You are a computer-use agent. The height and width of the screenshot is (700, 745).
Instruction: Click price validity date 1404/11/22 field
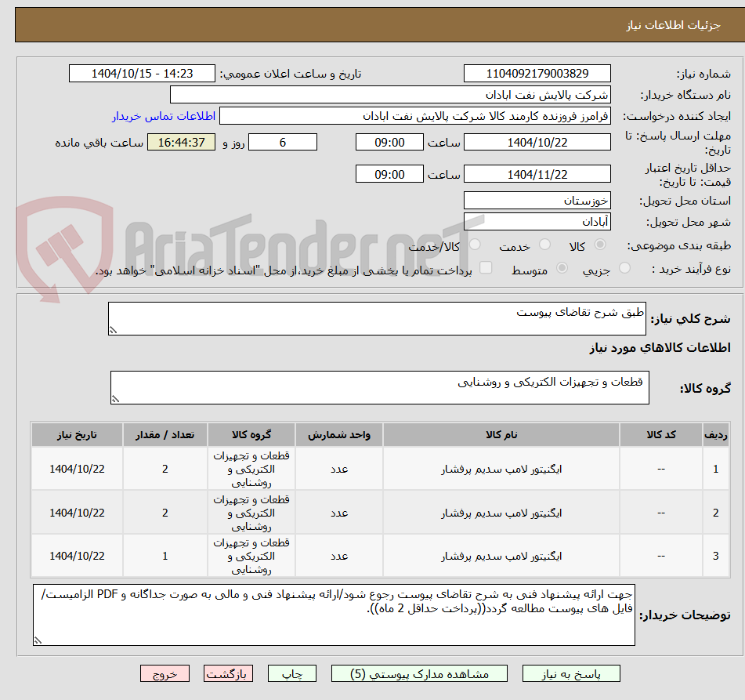coord(537,174)
